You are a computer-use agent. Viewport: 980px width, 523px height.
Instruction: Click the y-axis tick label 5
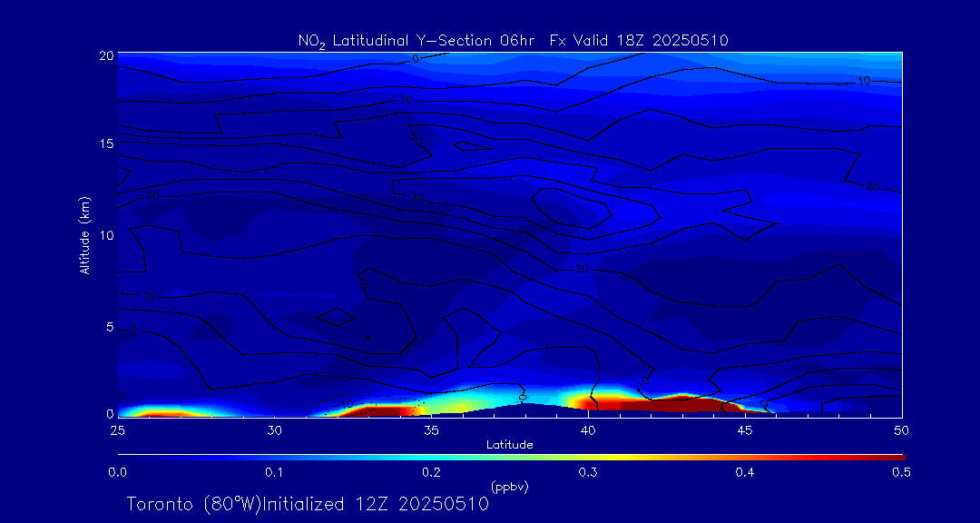(x=109, y=327)
